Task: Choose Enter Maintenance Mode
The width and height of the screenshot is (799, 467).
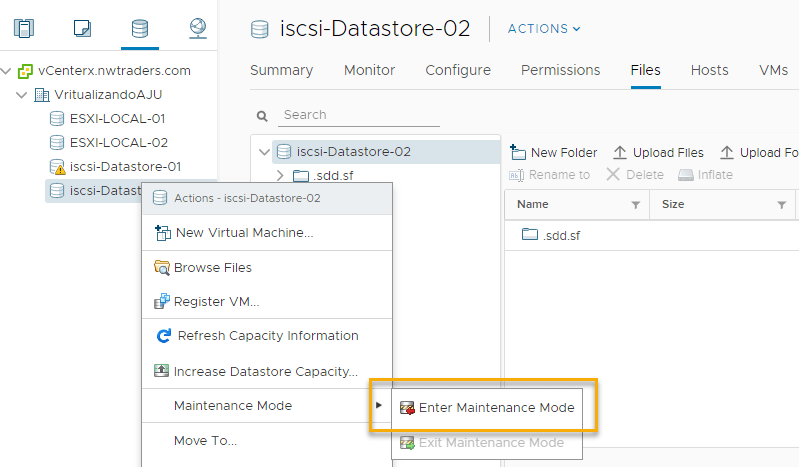Action: pyautogui.click(x=486, y=407)
